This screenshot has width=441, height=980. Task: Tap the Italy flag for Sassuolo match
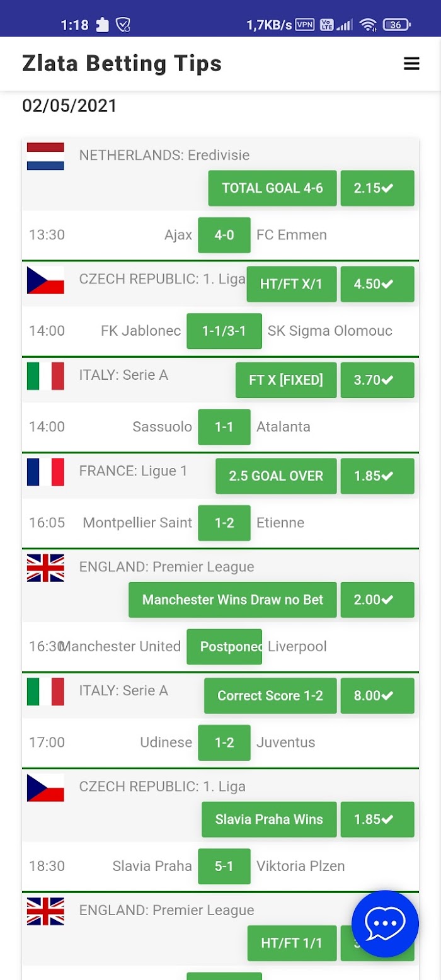pos(45,376)
